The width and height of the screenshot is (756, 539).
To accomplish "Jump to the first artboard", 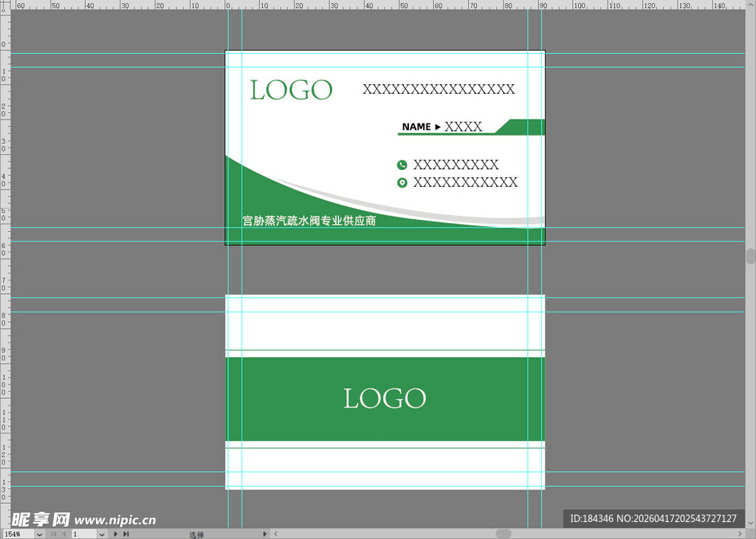I will click(x=52, y=534).
